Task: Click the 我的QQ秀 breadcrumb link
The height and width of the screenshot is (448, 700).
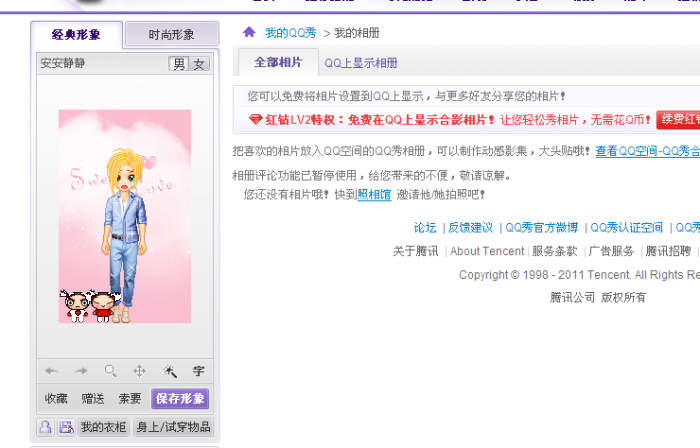Action: 291,33
